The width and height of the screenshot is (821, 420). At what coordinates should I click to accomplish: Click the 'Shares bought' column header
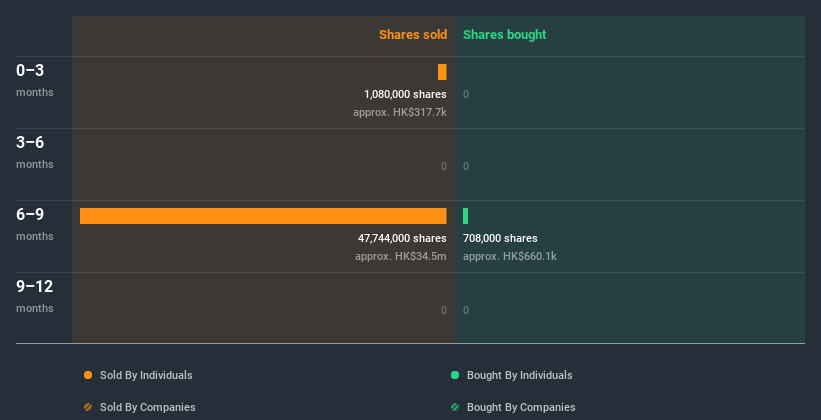tap(505, 35)
